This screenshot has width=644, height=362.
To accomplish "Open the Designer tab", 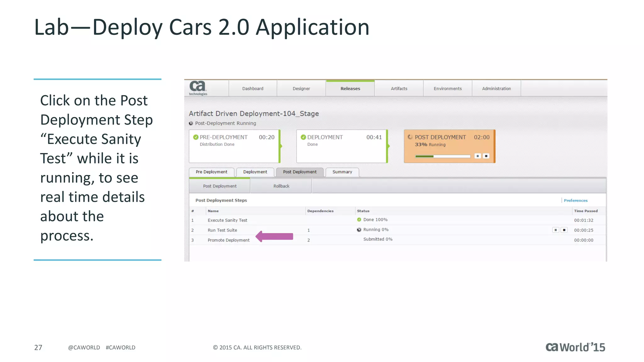I will tap(301, 88).
